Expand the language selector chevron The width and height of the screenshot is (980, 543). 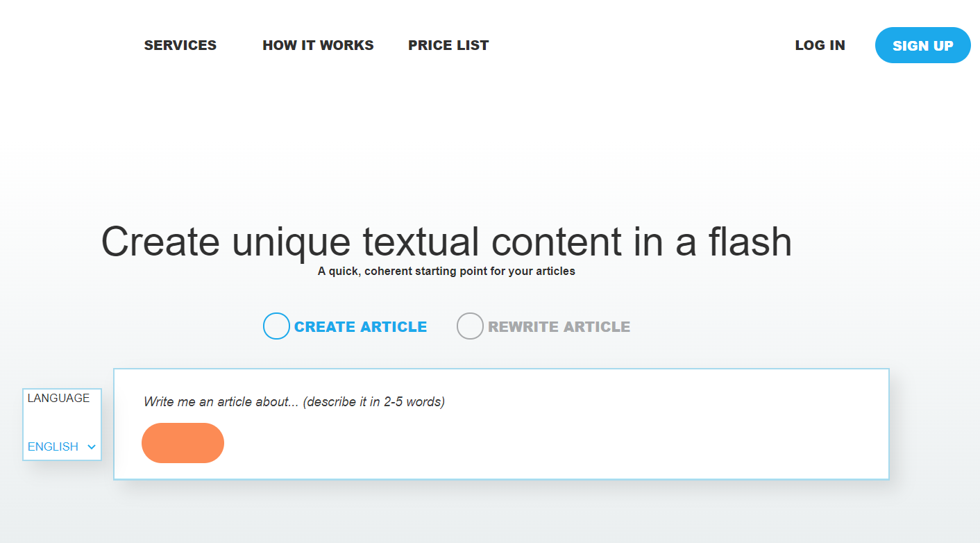click(92, 447)
